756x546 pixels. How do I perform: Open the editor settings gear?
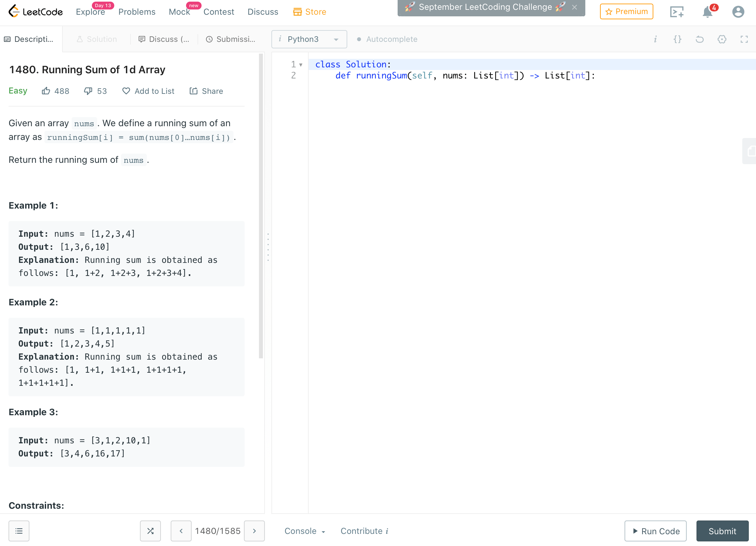click(722, 39)
